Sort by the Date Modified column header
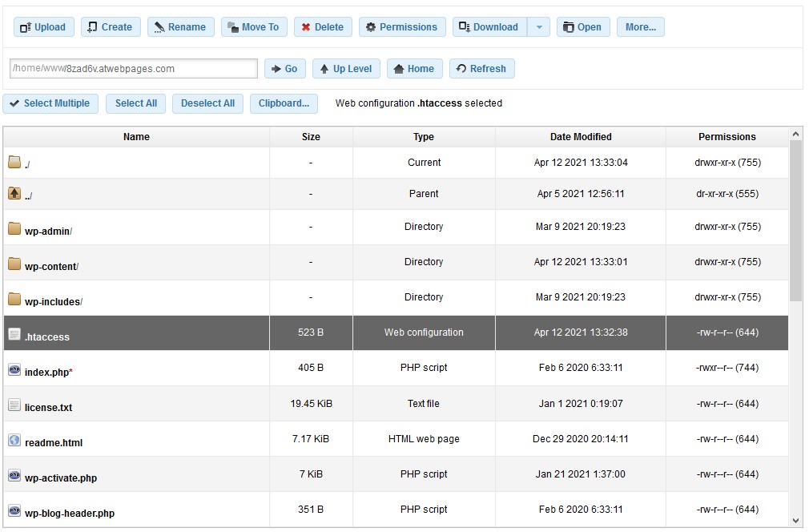The width and height of the screenshot is (809, 532). pos(580,136)
